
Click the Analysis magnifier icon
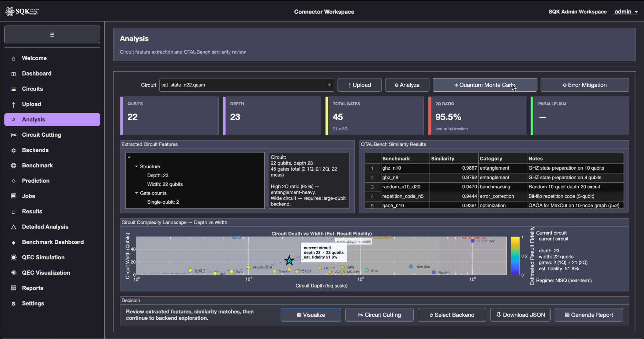[x=14, y=120]
